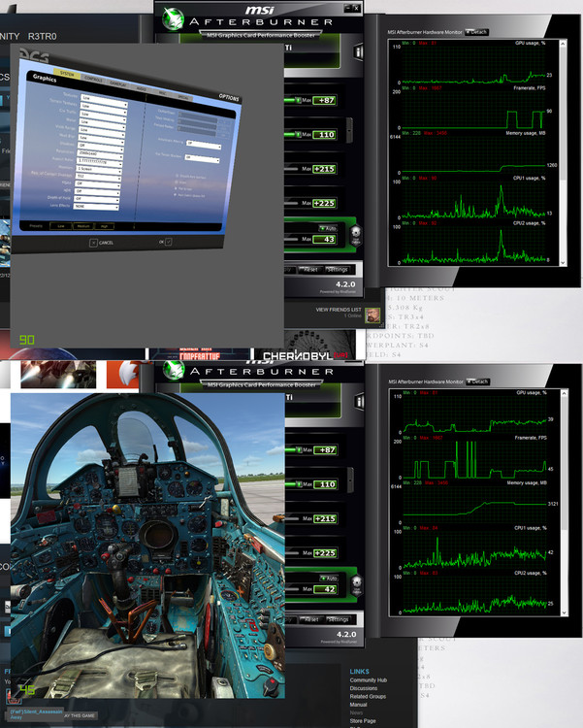Open the Store Page link
Viewport: 583px width, 728px height.
coord(363,721)
